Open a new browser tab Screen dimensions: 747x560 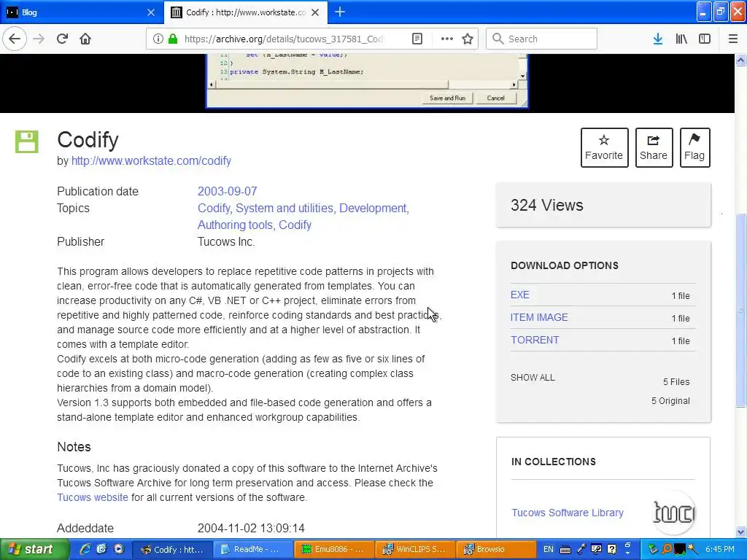point(340,12)
